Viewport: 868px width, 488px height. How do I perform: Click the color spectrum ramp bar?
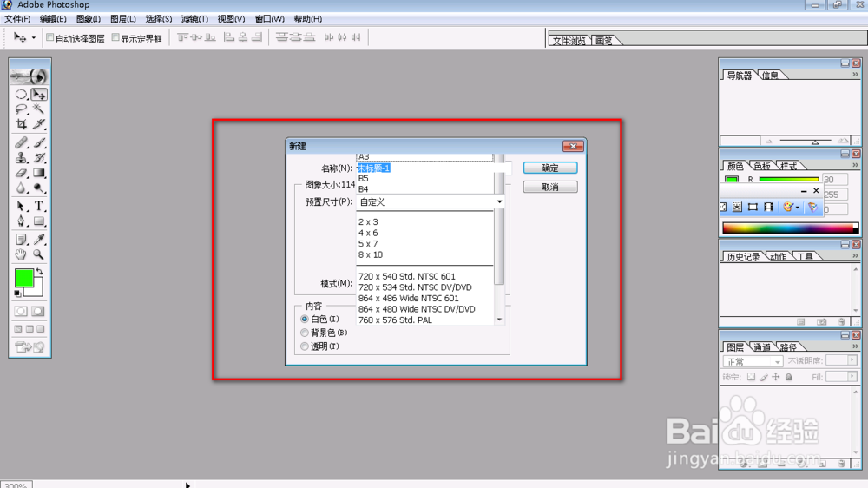coord(790,228)
